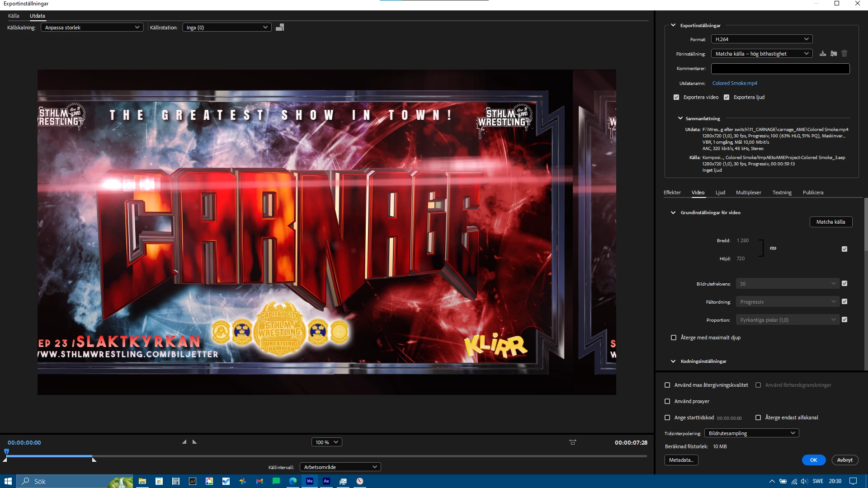Click the aspect ratio correction icon

tap(573, 442)
